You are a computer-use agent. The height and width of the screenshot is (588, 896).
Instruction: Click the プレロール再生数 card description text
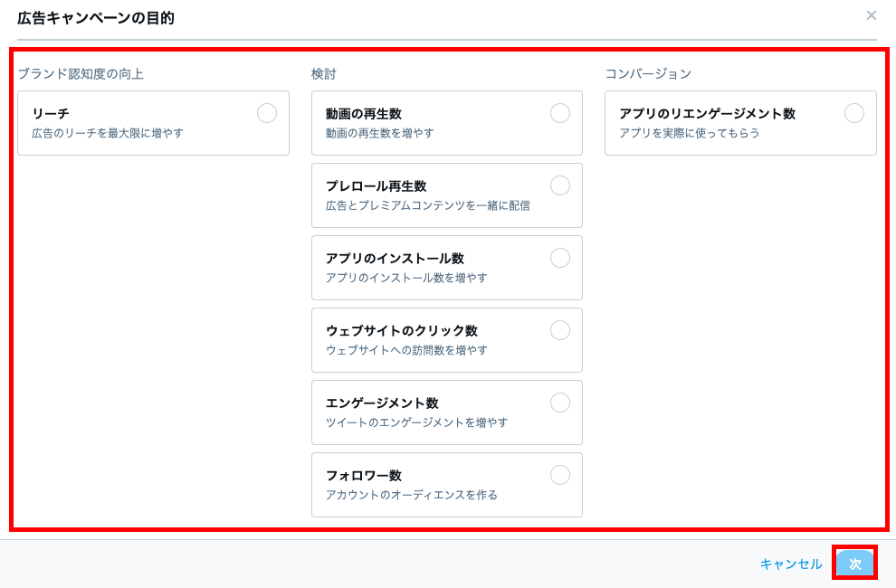pos(427,205)
